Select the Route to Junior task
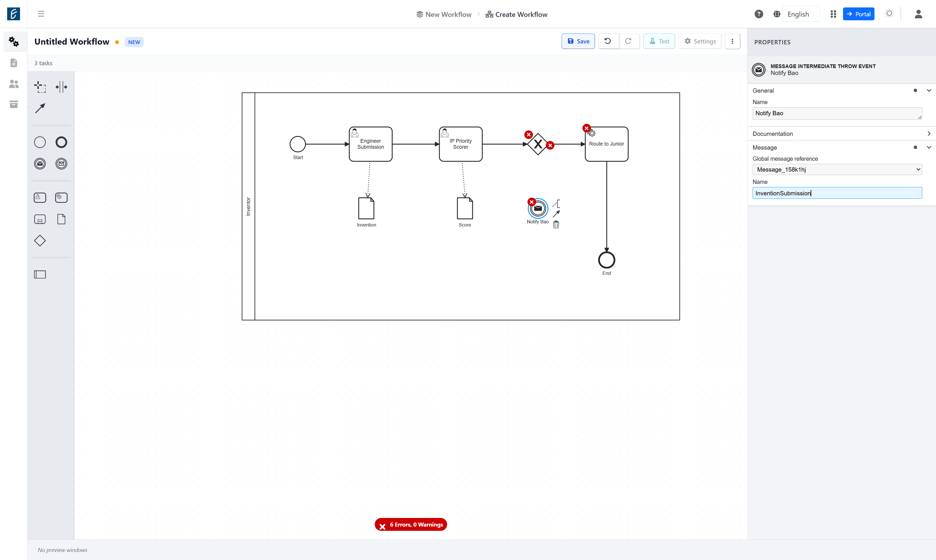 coord(606,144)
